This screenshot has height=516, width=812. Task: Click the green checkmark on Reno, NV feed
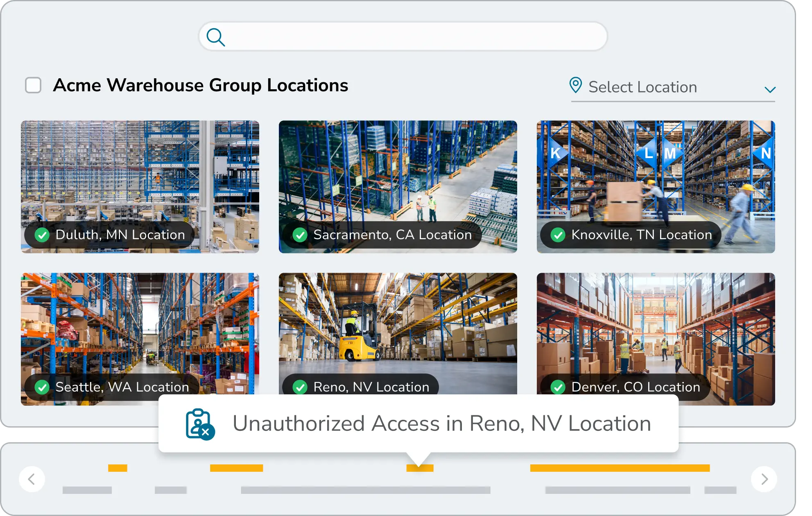pos(299,386)
